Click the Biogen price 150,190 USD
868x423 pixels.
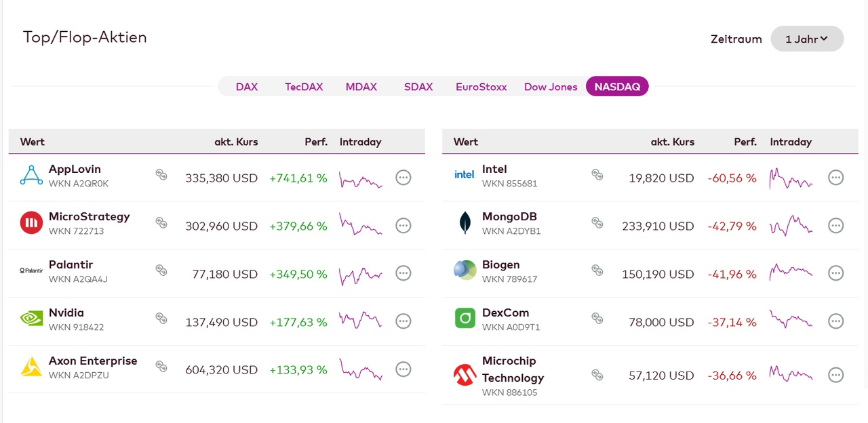pyautogui.click(x=658, y=274)
